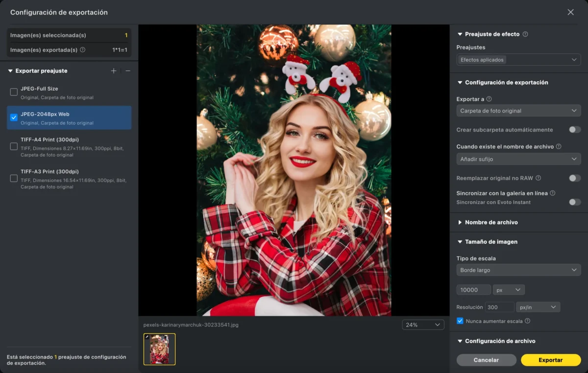Select the TIFF-A3 Print (300dpi) preset
The width and height of the screenshot is (588, 373).
click(14, 179)
